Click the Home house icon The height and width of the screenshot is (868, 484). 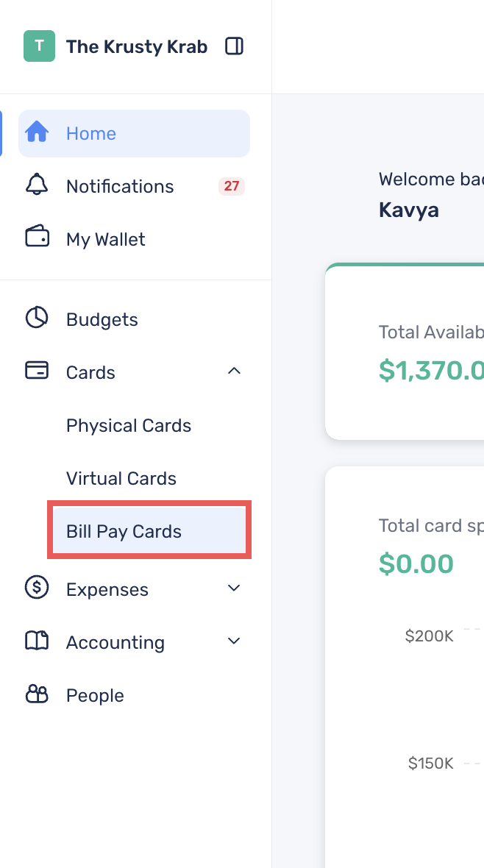pos(37,133)
